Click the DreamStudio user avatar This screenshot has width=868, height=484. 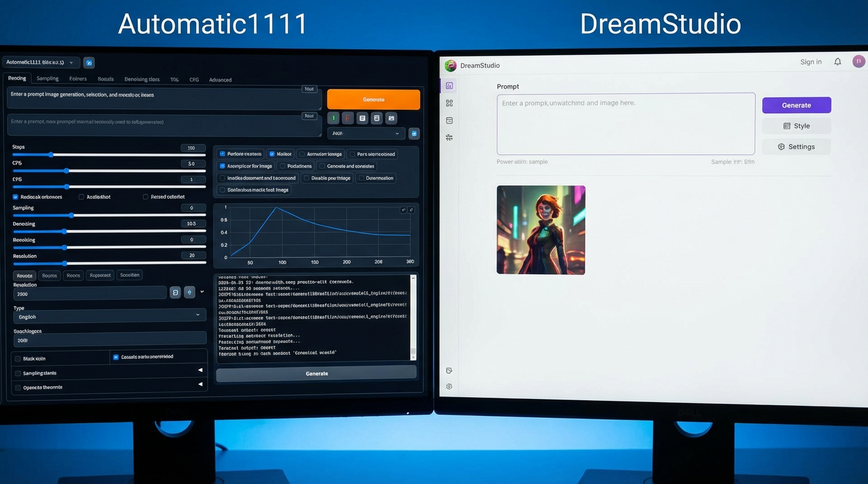pyautogui.click(x=858, y=61)
